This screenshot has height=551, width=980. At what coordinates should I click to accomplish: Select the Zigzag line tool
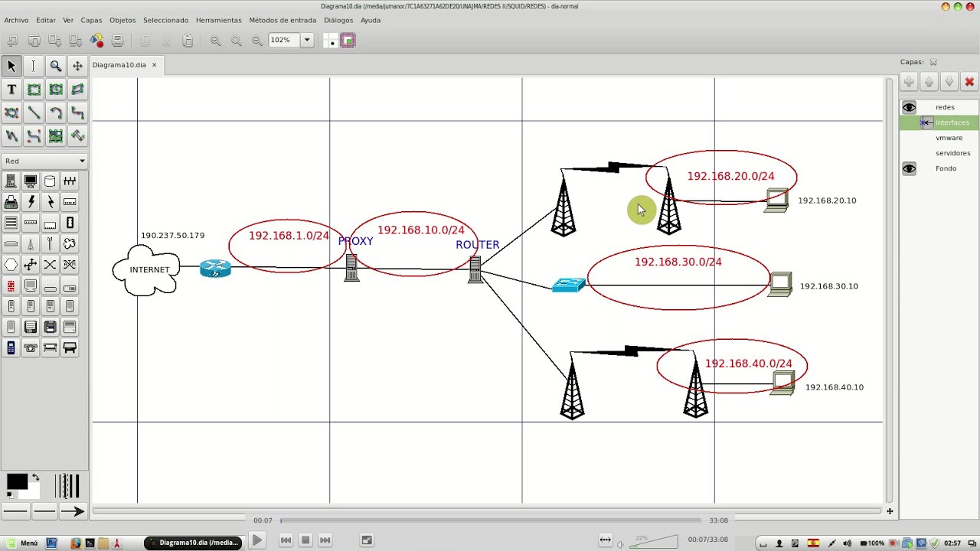tap(77, 112)
